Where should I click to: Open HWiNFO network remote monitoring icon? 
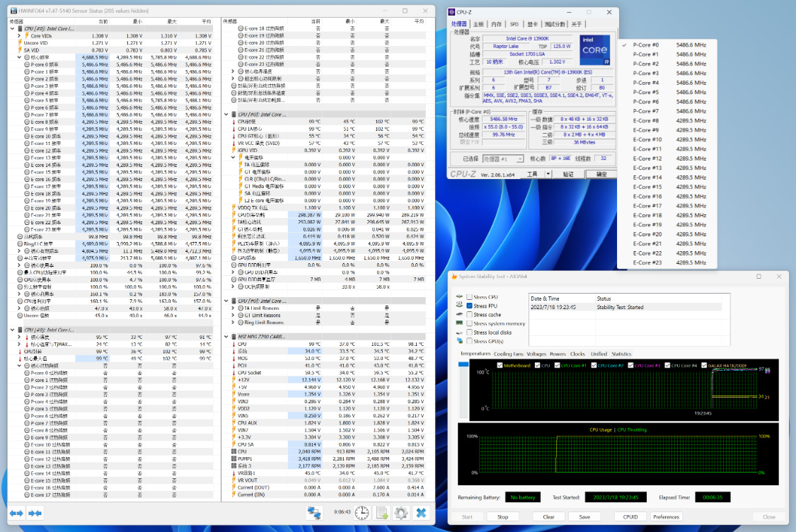click(x=315, y=513)
